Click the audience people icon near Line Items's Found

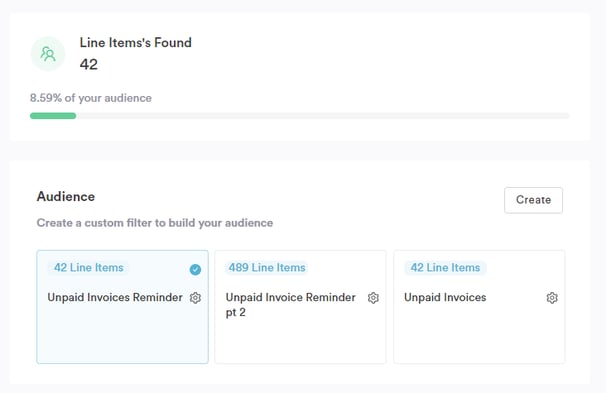pos(48,54)
